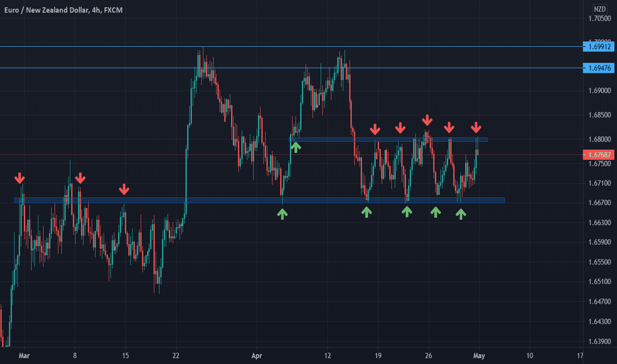Click the 1.70500 price axis value
The image size is (617, 364).
pyautogui.click(x=599, y=19)
